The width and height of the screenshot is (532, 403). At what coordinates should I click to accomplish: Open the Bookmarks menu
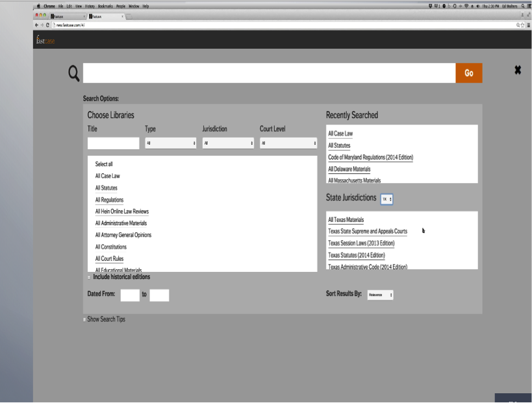click(x=105, y=6)
